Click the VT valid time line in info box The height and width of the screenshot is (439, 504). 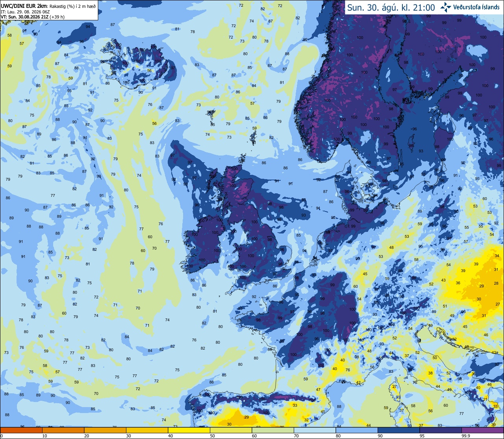(33, 17)
